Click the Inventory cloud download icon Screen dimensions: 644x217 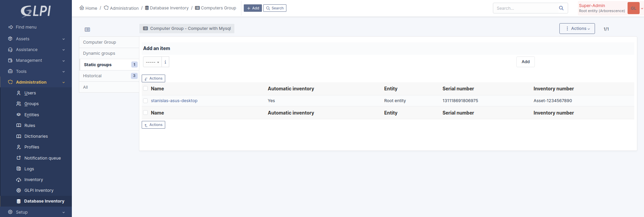[x=19, y=180]
